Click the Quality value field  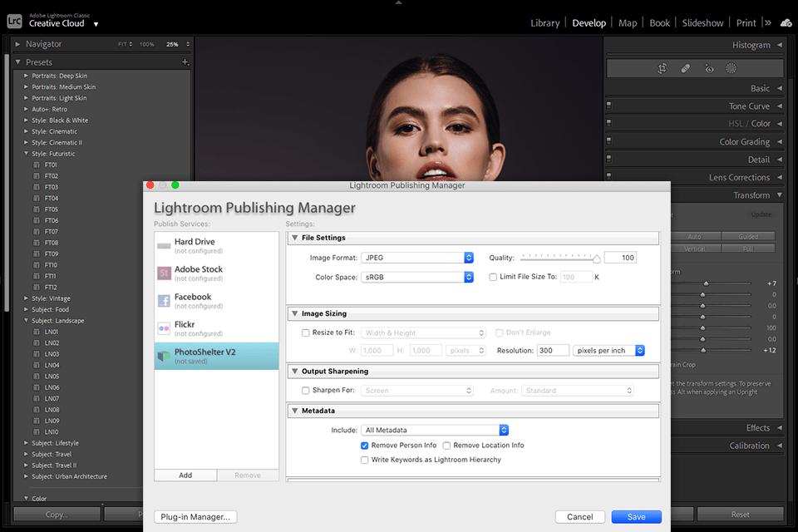[x=620, y=258]
